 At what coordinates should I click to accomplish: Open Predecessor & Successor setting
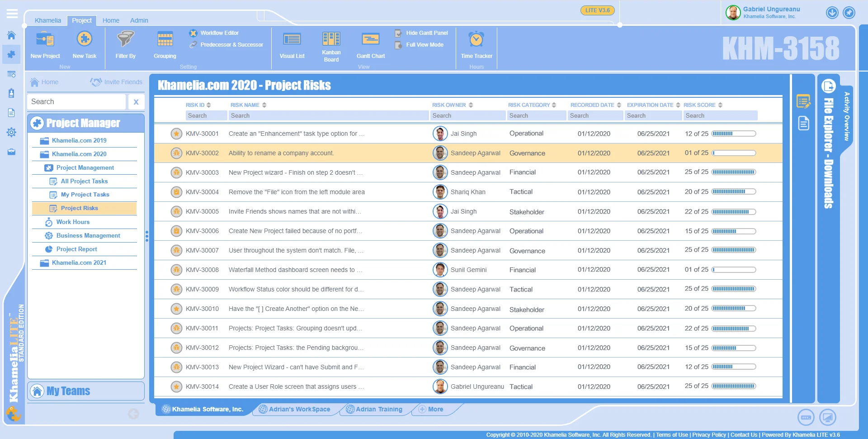[226, 45]
